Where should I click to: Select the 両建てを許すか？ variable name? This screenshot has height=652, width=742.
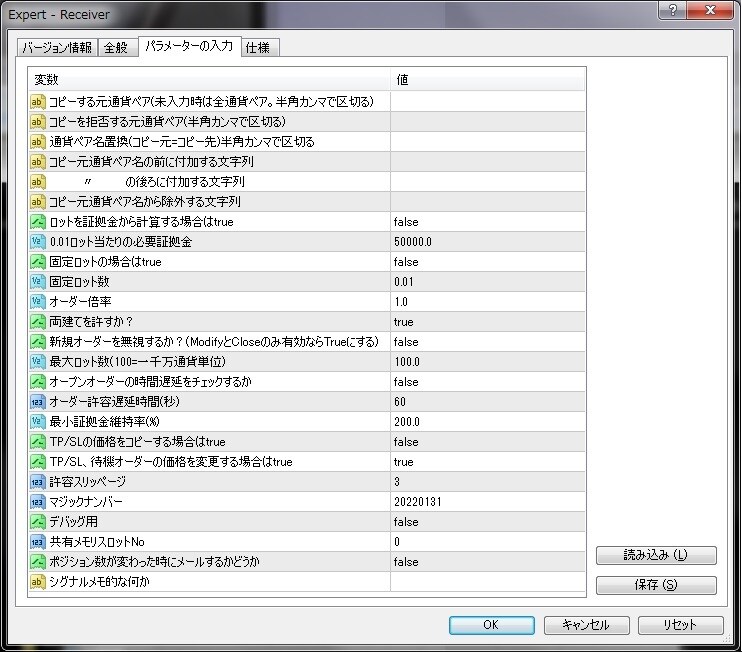(x=91, y=322)
